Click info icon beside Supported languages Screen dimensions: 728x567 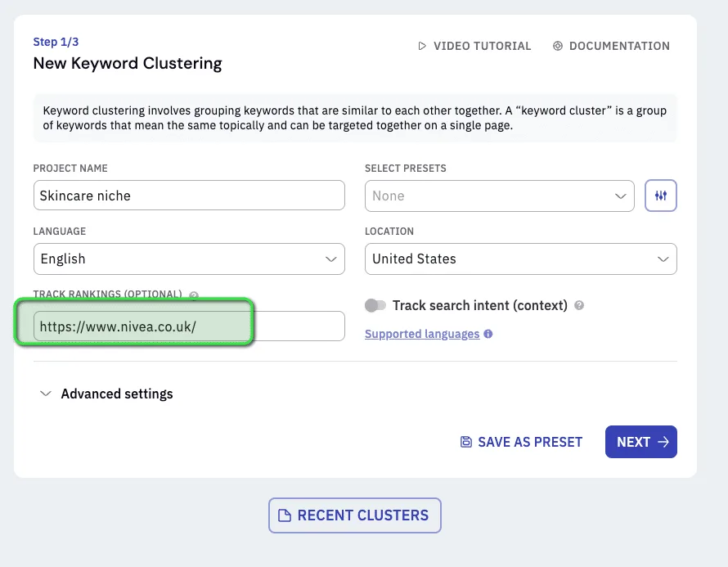coord(488,334)
